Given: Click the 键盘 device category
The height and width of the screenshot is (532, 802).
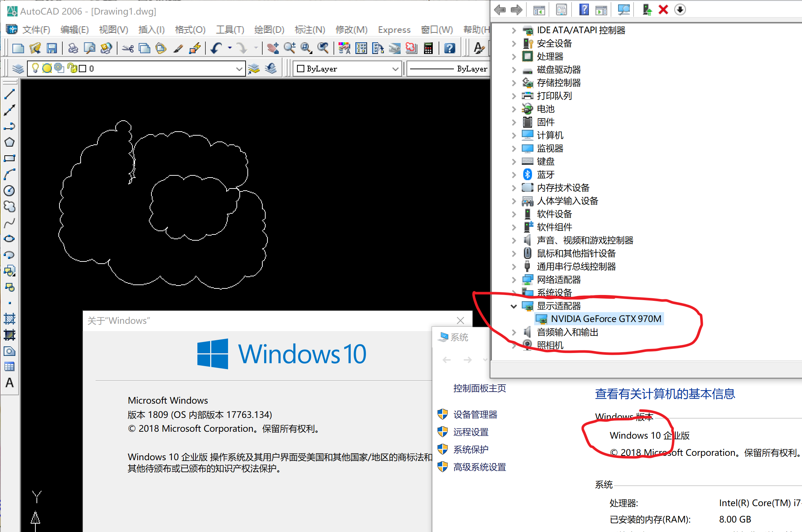Looking at the screenshot, I should (x=545, y=162).
